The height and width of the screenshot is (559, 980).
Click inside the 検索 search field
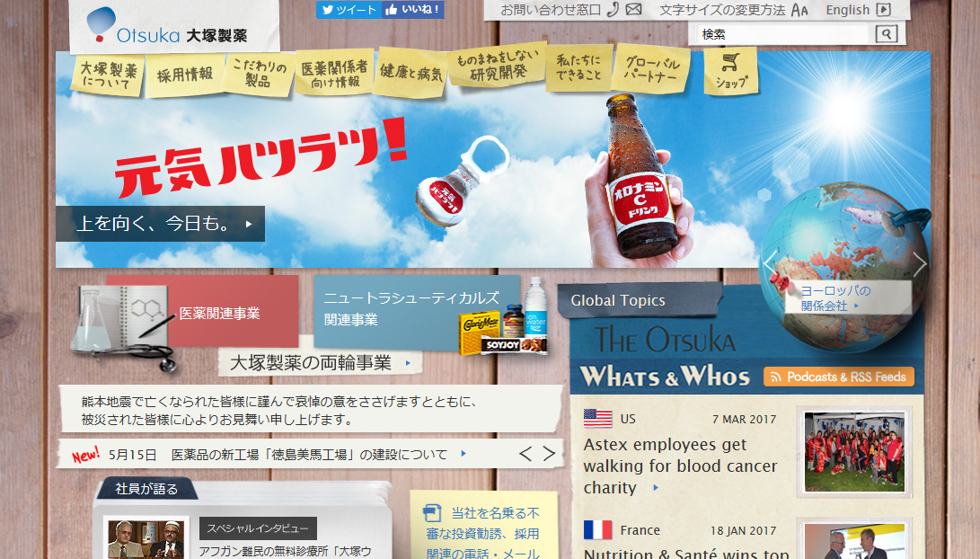[781, 34]
